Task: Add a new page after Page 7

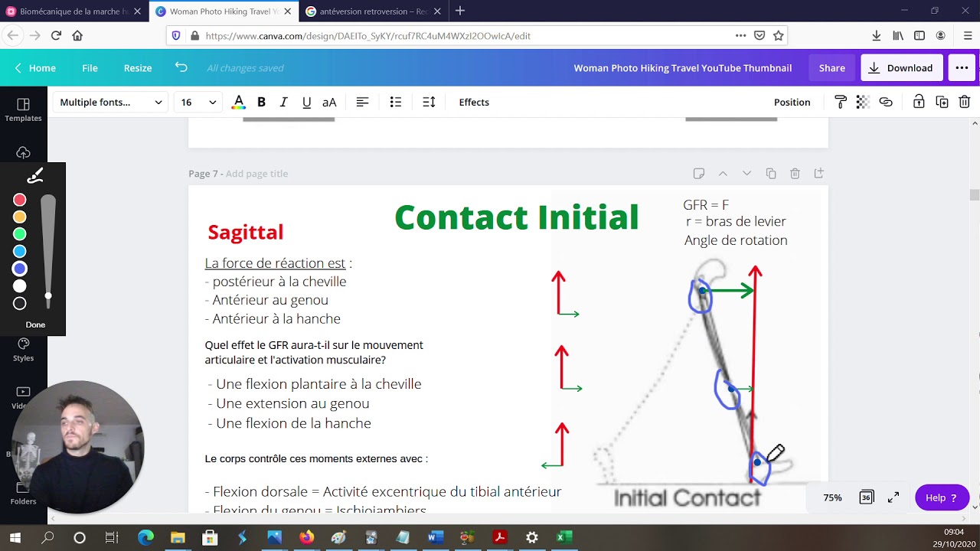Action: click(818, 174)
